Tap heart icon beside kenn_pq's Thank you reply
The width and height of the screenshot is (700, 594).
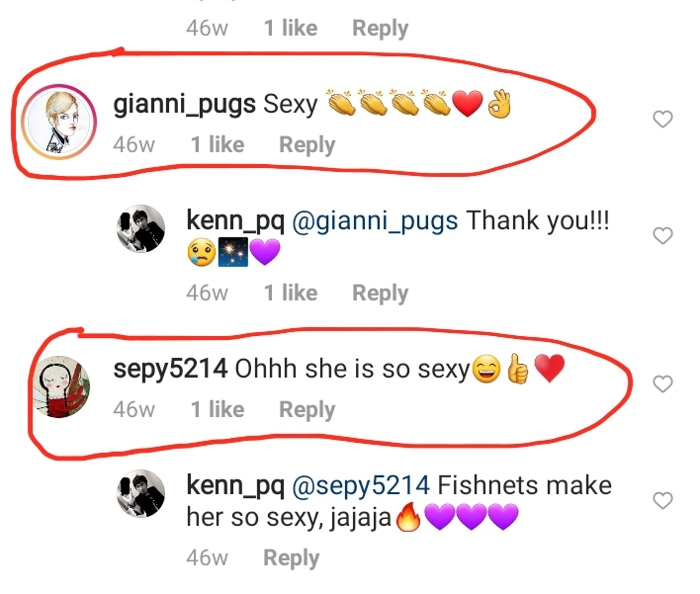(x=664, y=235)
